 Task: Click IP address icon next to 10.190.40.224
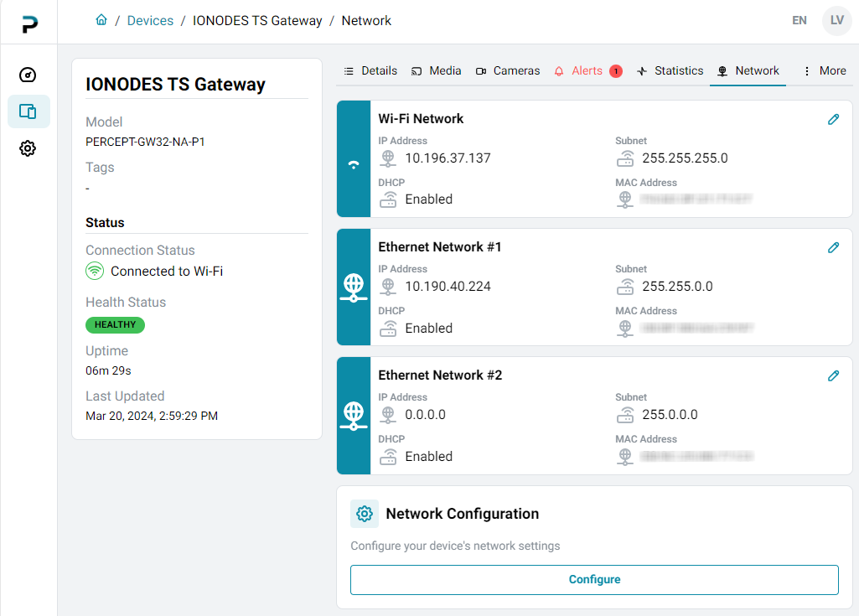388,287
